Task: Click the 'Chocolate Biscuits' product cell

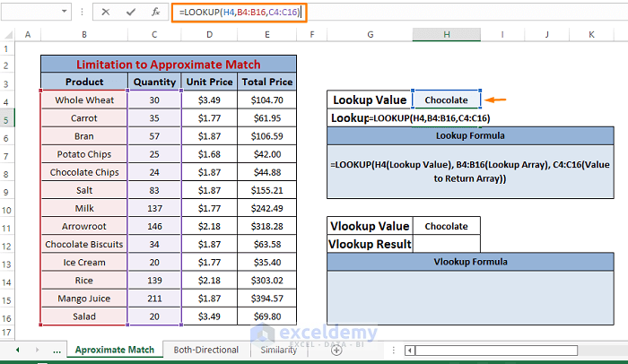Action: tap(84, 244)
